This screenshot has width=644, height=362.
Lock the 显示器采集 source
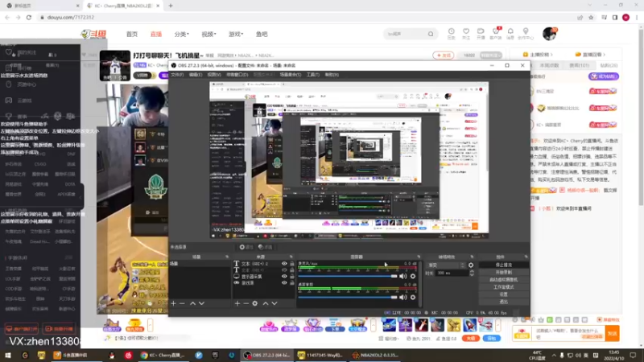point(292,277)
